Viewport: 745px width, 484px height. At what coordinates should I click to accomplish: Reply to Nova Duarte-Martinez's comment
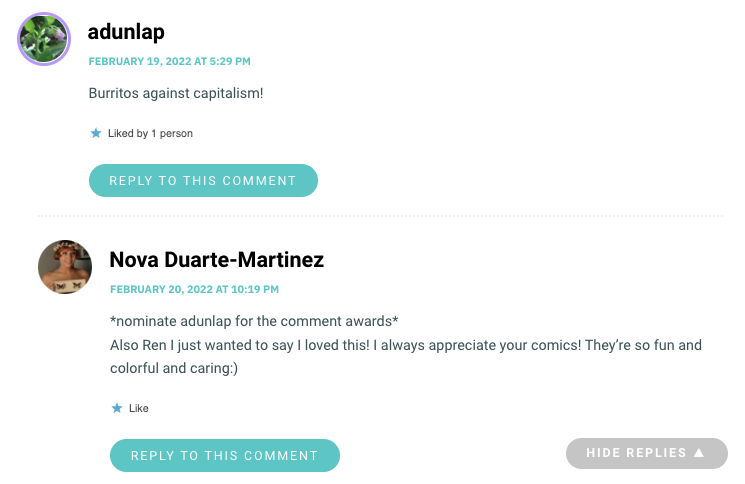225,456
